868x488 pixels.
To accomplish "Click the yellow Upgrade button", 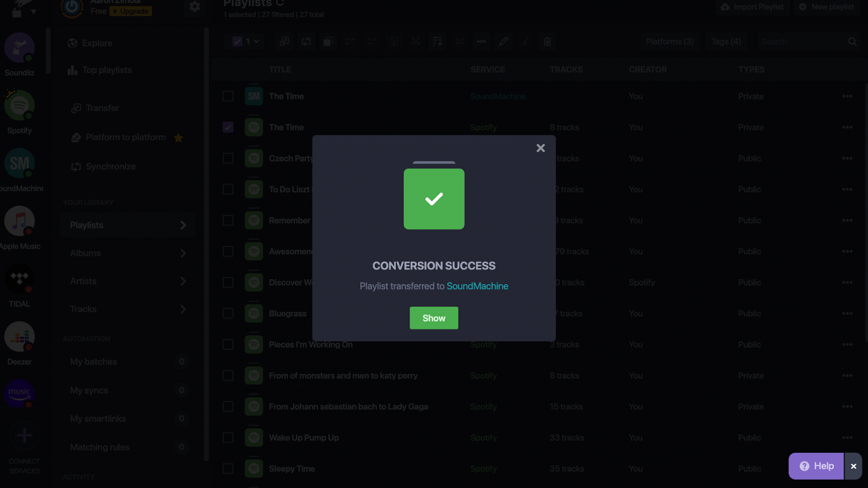I will click(131, 11).
